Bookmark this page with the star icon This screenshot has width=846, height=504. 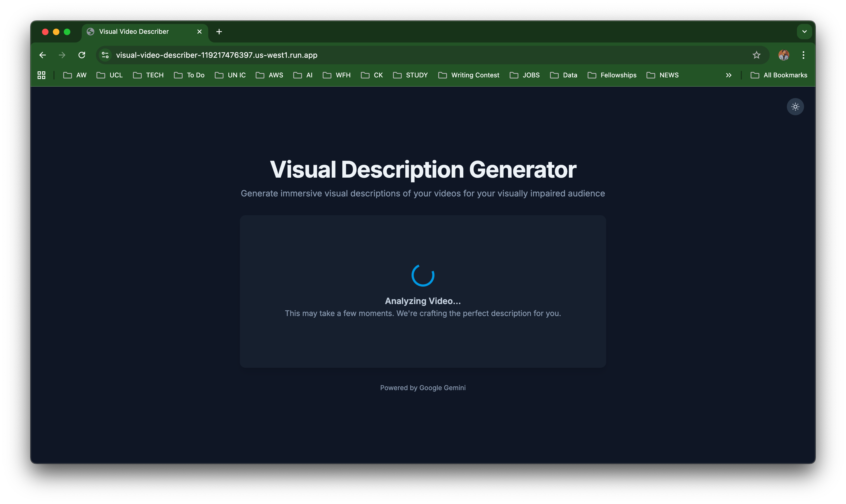tap(756, 55)
